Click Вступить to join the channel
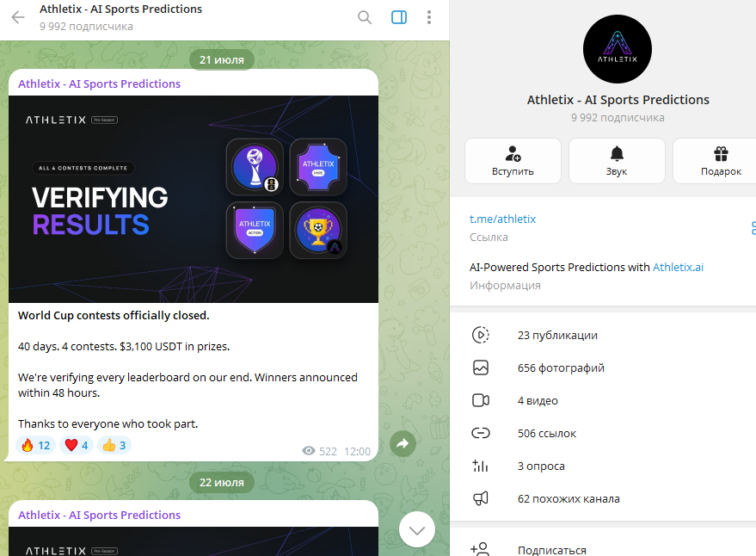Screen dimensions: 756x556 coord(513,161)
